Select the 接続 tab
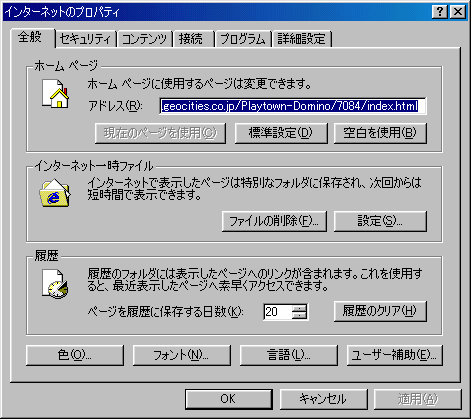This screenshot has height=419, width=471. [x=193, y=39]
